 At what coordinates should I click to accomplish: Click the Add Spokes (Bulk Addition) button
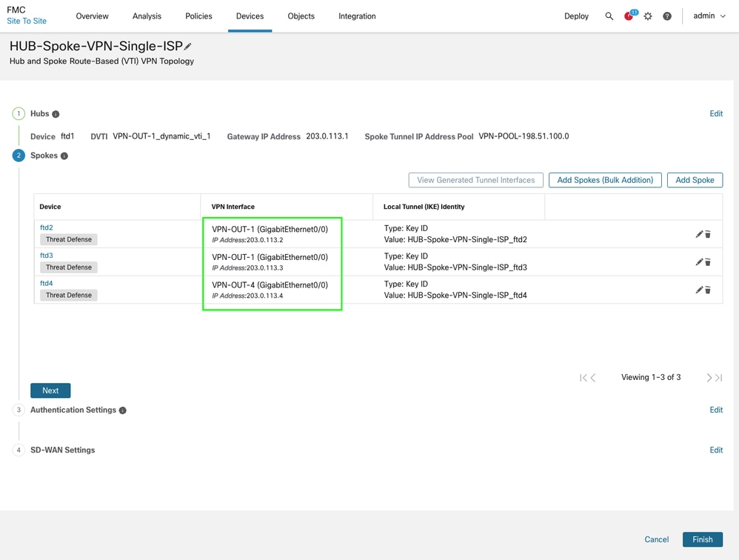tap(605, 180)
